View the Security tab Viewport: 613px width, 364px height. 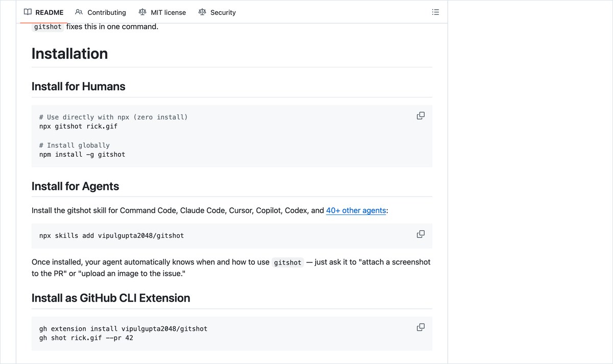217,12
